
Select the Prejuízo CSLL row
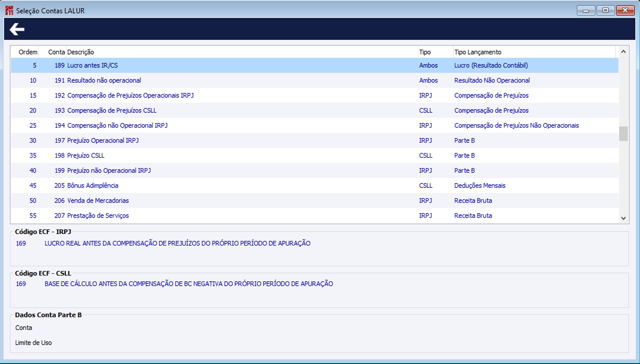coord(315,156)
